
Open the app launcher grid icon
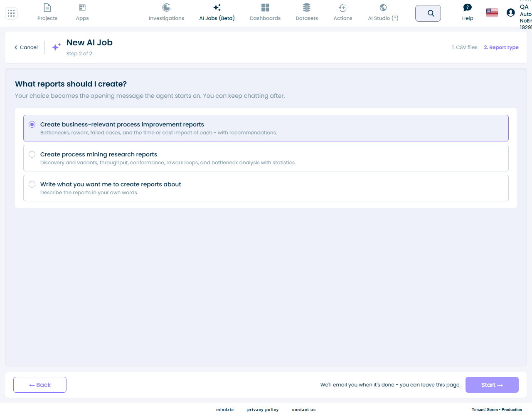point(11,13)
